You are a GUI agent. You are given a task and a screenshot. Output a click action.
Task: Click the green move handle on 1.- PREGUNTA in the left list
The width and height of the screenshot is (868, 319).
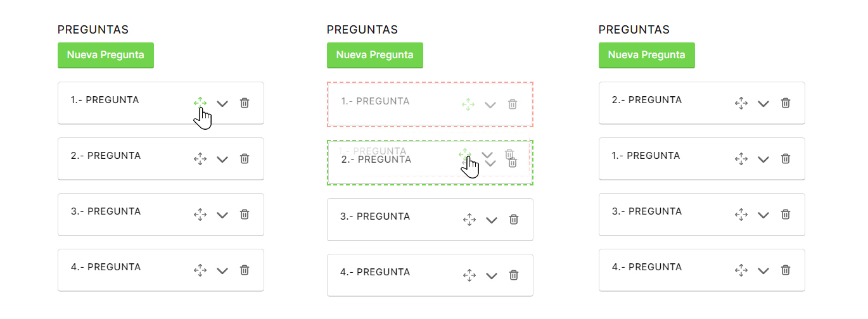click(x=200, y=103)
